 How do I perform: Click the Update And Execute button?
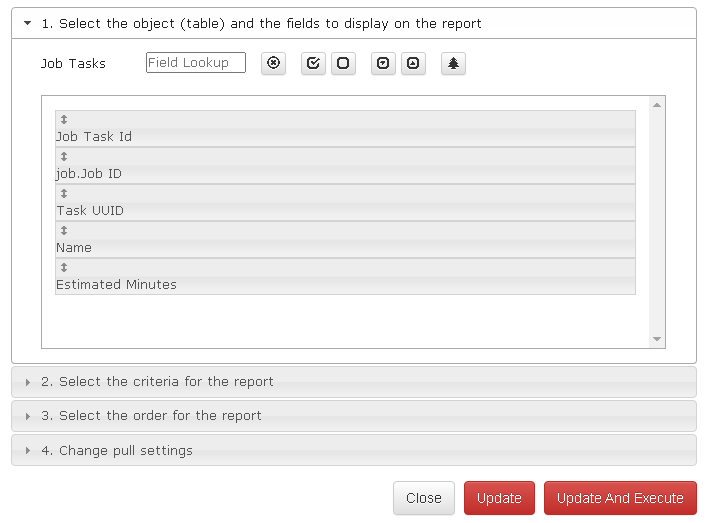620,498
